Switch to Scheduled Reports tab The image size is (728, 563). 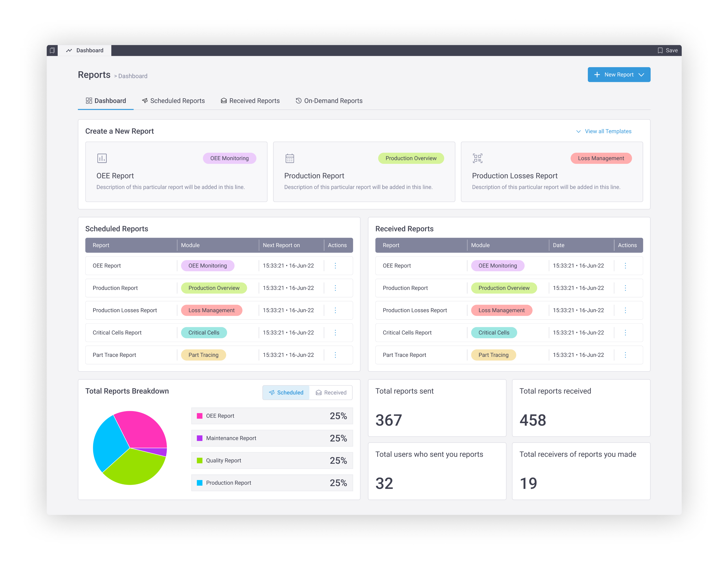coord(173,101)
